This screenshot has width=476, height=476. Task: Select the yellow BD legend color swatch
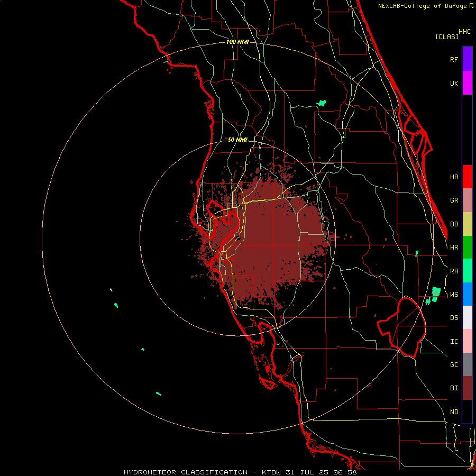click(x=467, y=224)
